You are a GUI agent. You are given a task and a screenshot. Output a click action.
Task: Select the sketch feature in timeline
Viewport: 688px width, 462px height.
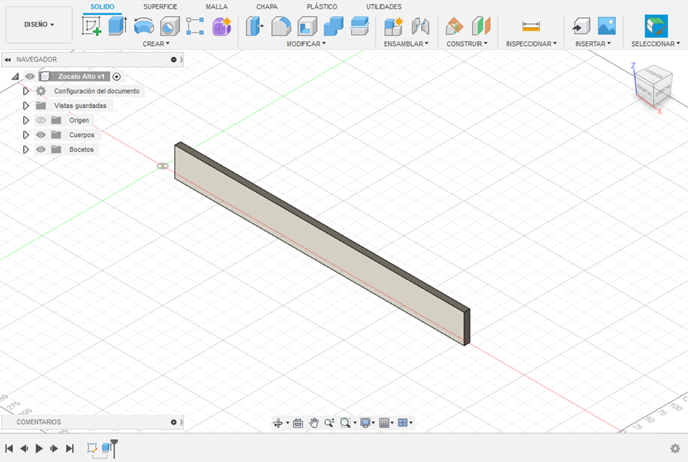tap(92, 448)
